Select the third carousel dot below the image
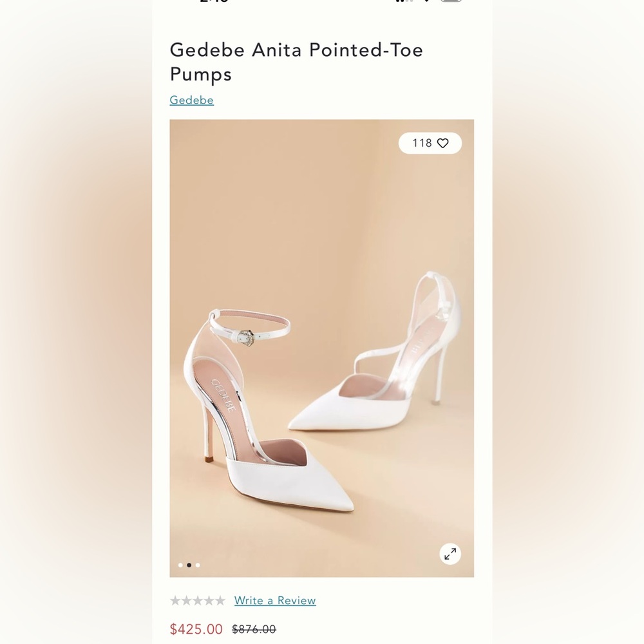 198,565
